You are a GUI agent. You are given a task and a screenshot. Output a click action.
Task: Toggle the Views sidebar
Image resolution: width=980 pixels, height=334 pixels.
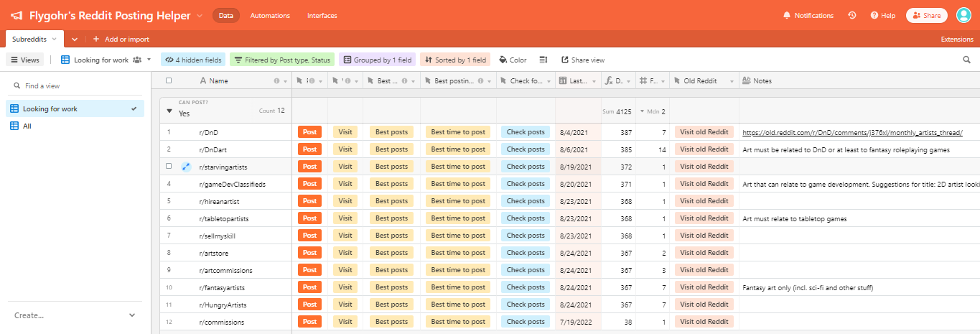[25, 60]
